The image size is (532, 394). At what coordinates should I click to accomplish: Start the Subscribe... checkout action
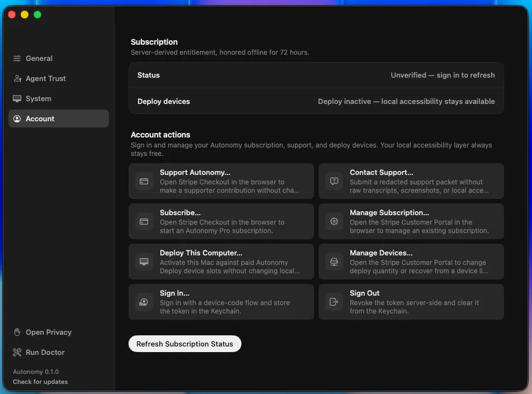click(x=221, y=221)
